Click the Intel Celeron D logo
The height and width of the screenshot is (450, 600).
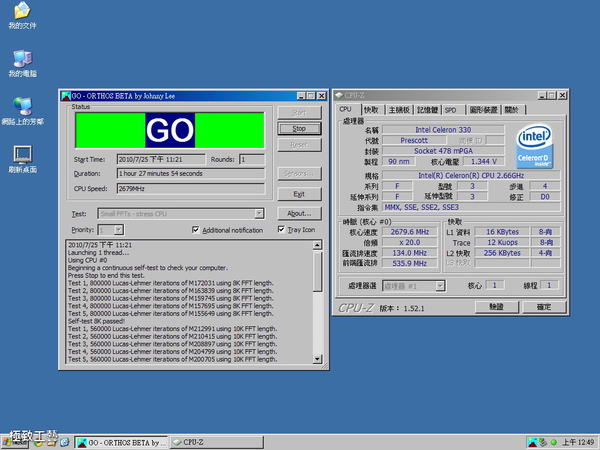534,146
